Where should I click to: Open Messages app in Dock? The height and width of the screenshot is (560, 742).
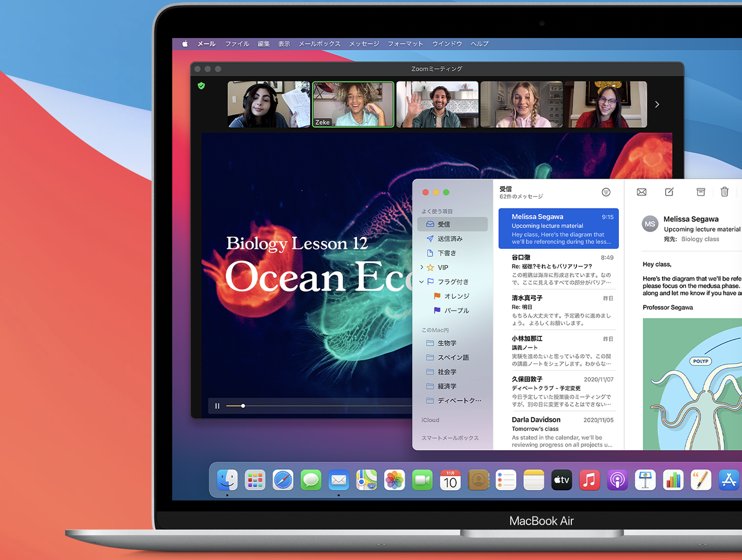tap(311, 480)
